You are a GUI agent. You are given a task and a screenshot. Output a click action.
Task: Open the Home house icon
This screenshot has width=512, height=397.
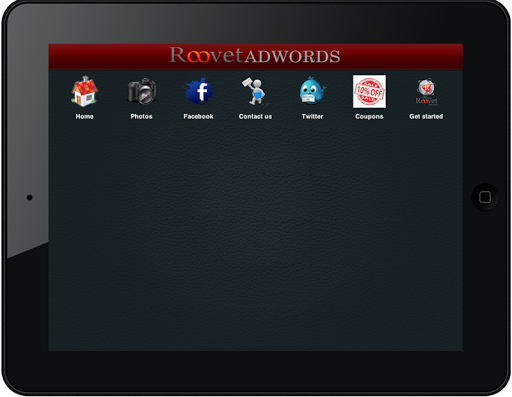pos(84,91)
